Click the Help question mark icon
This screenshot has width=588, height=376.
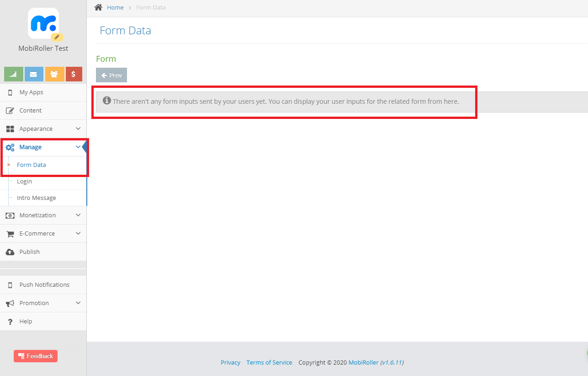pos(10,322)
